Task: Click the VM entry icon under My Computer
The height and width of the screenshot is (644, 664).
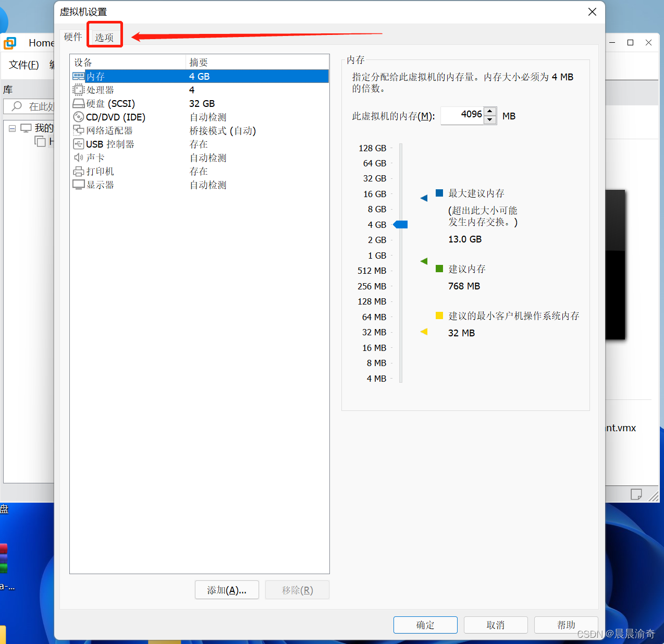Action: [40, 141]
